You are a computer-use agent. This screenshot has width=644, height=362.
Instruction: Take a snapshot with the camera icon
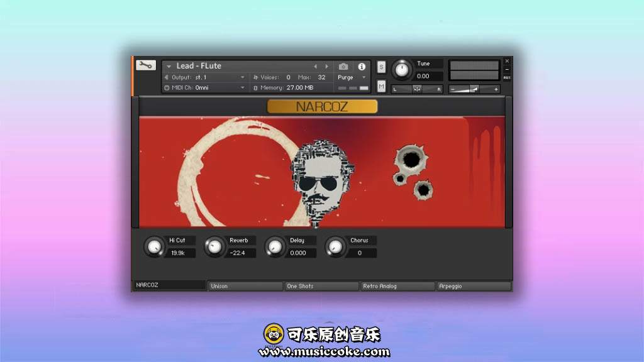(343, 67)
